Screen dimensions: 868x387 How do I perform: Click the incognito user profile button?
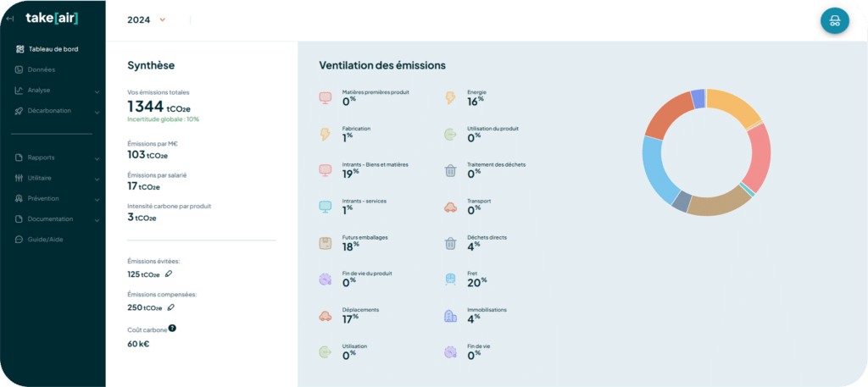tap(835, 21)
